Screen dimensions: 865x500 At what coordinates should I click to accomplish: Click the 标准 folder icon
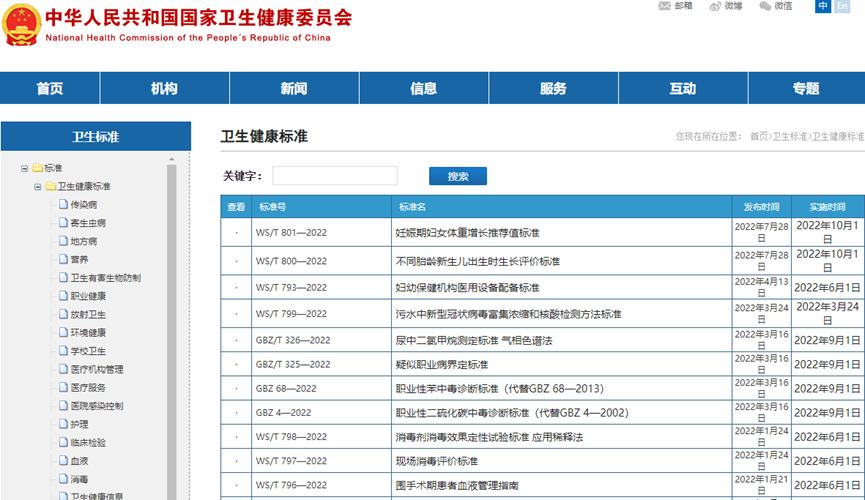click(38, 168)
